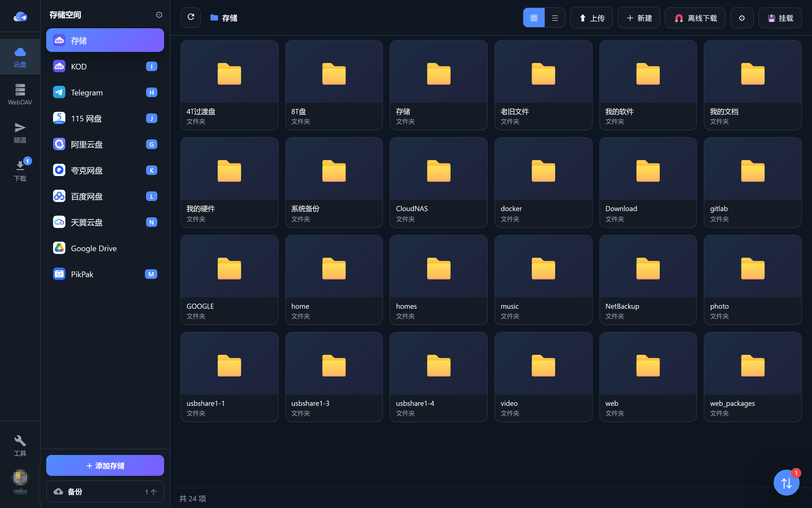The image size is (812, 508).
Task: Click the 新建 new button
Action: pos(639,18)
